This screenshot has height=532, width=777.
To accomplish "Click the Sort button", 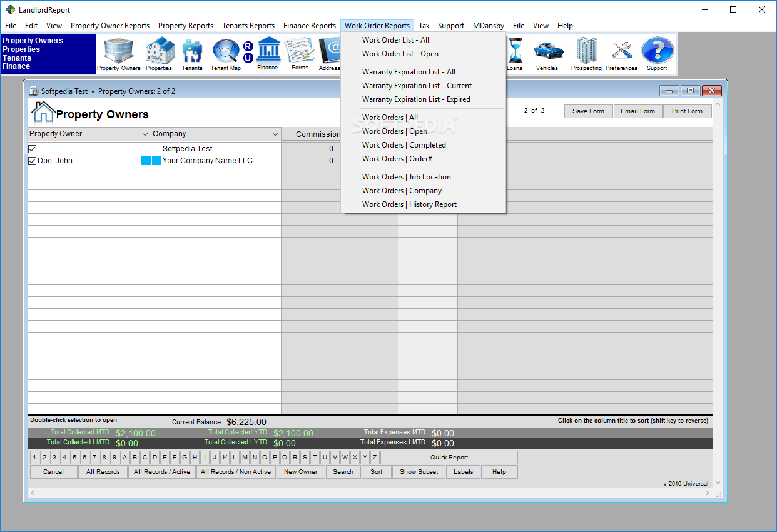I will pos(377,472).
